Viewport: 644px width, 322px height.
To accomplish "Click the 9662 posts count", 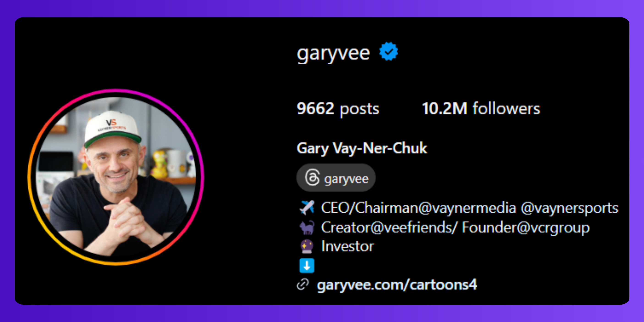I will pyautogui.click(x=338, y=109).
